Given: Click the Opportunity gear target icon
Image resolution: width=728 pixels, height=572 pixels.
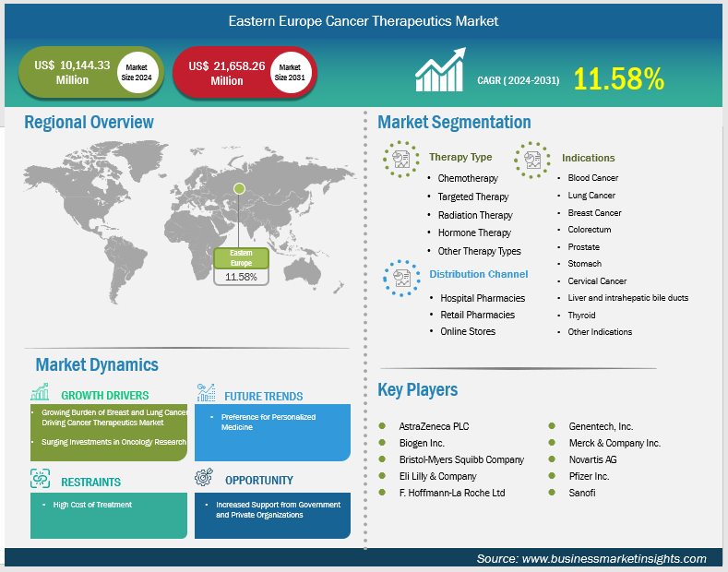Looking at the screenshot, I should coord(204,477).
